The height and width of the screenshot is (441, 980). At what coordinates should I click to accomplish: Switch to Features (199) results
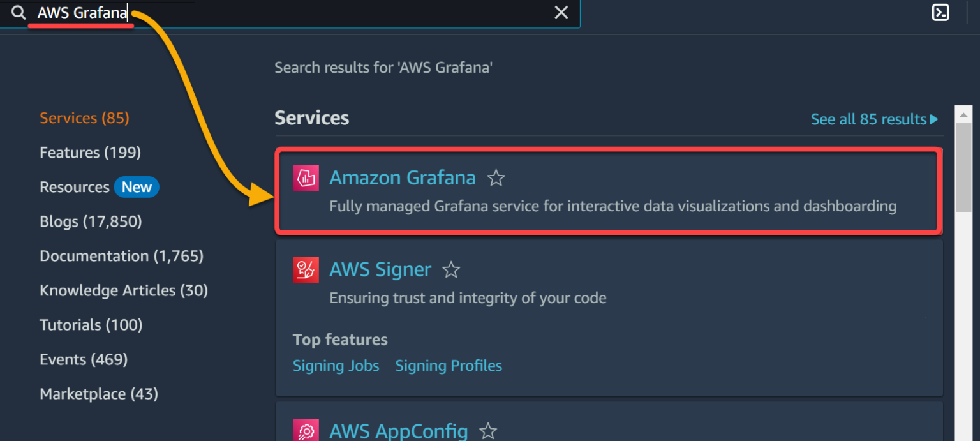[90, 152]
